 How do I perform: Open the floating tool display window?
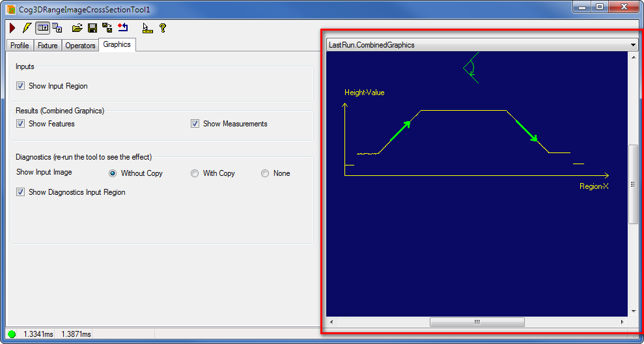tap(57, 28)
